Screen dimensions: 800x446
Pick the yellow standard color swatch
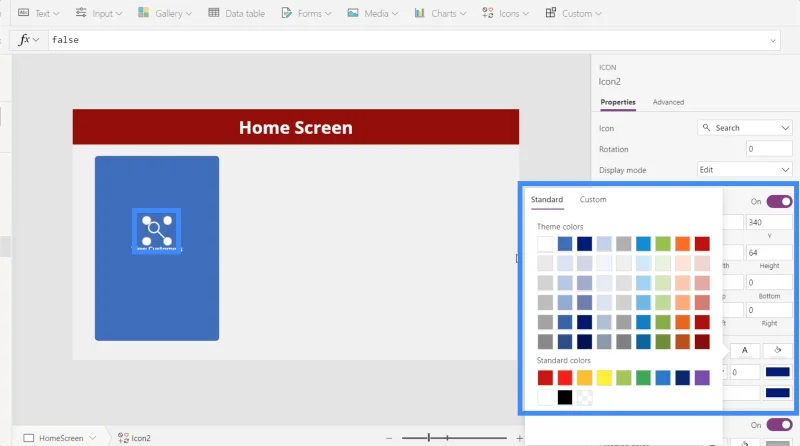click(604, 378)
